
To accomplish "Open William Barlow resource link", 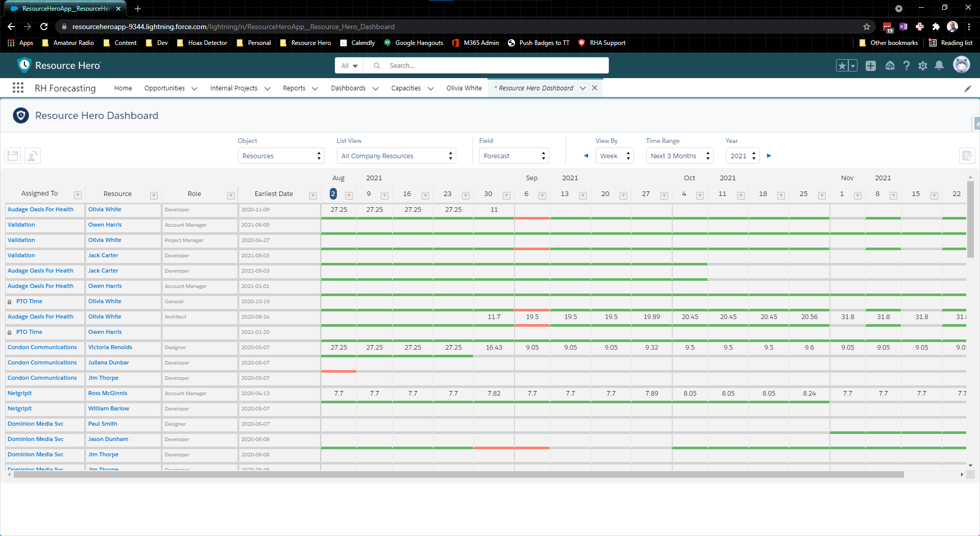I will point(108,408).
